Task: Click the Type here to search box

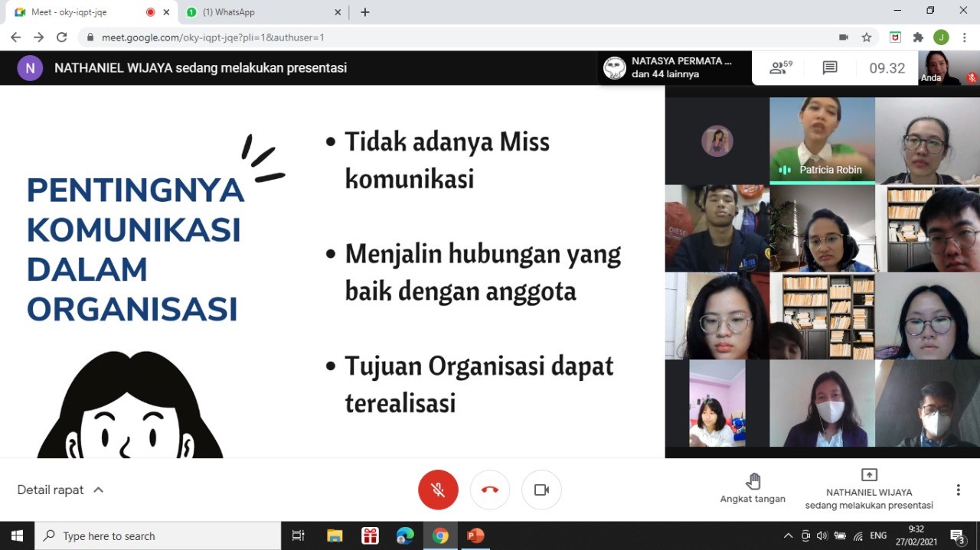Action: tap(158, 535)
